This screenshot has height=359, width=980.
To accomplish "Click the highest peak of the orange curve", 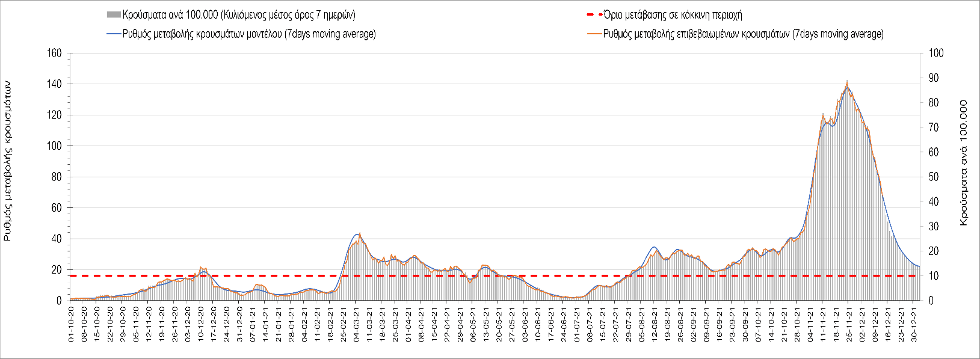I will [847, 81].
